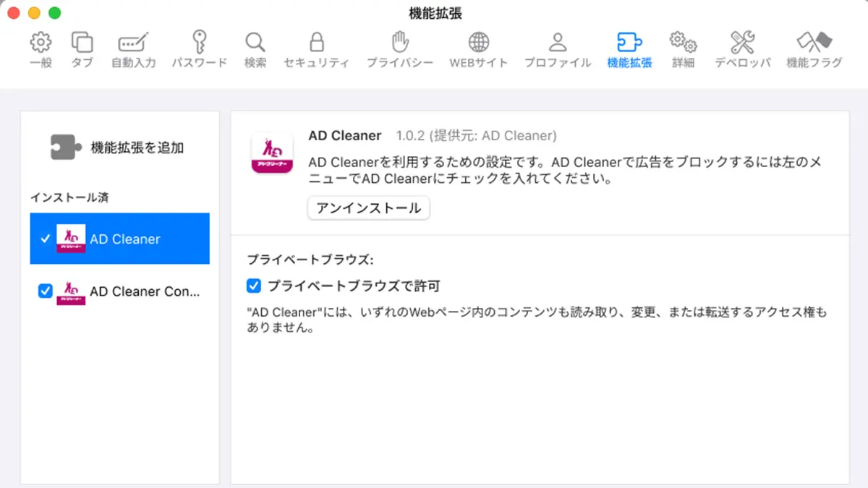Click the アンインストール (Uninstall) button

point(368,208)
